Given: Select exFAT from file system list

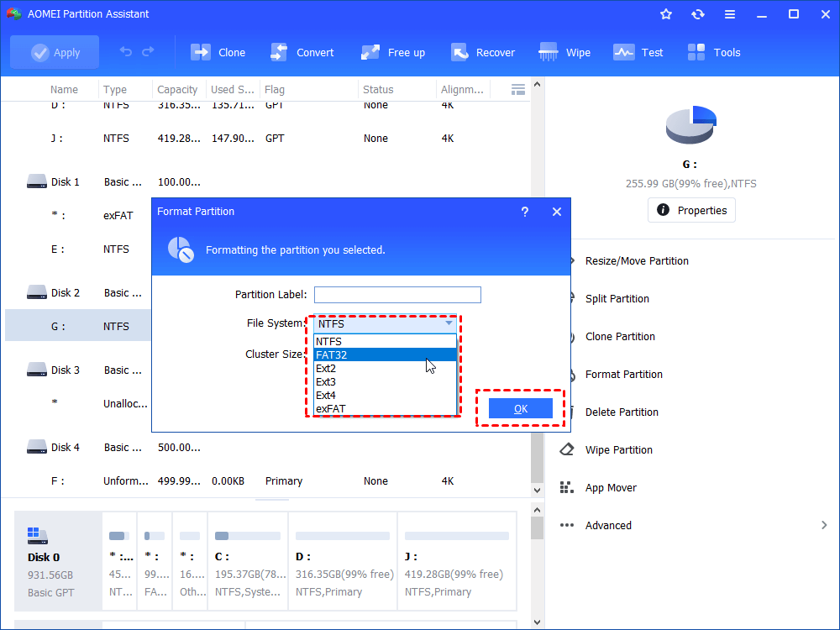Looking at the screenshot, I should coord(385,408).
